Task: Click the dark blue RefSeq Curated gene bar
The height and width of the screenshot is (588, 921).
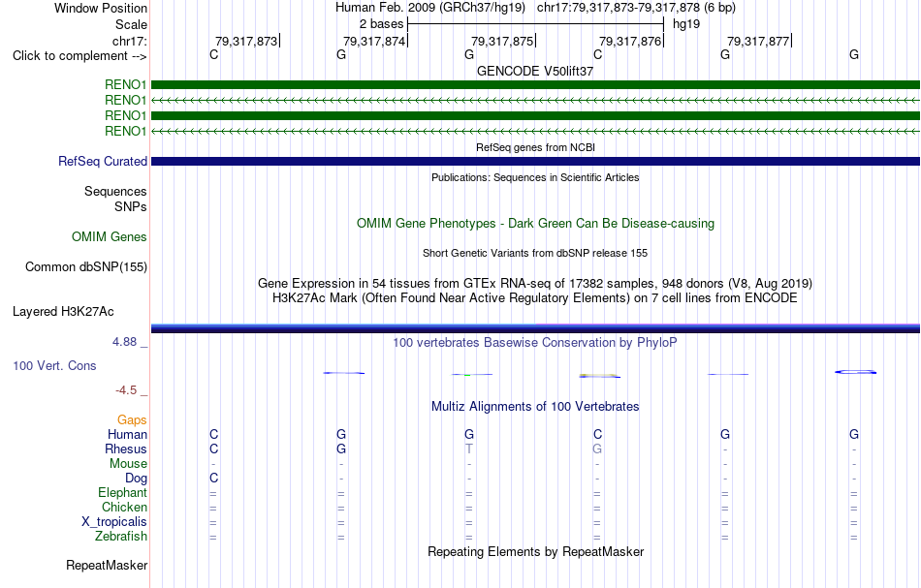Action: (x=535, y=162)
